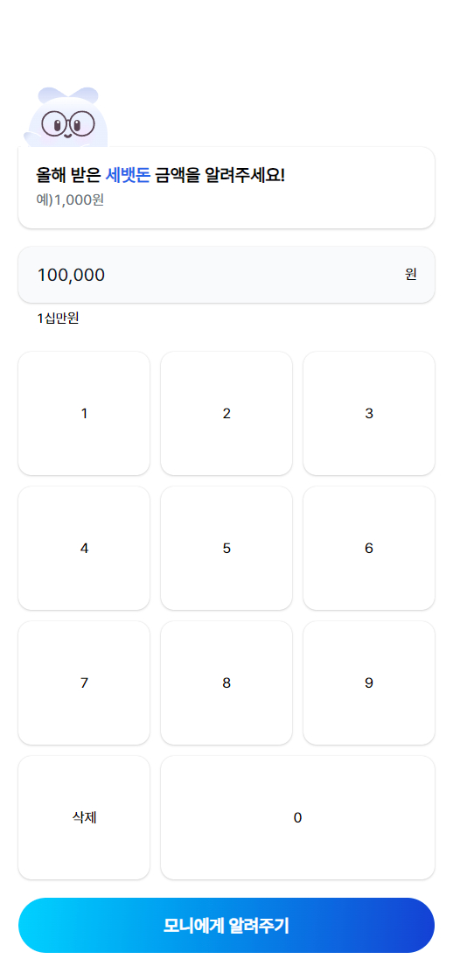This screenshot has width=453, height=980.
Task: Click the blue 세뱃돈 highlighted word
Action: (128, 176)
